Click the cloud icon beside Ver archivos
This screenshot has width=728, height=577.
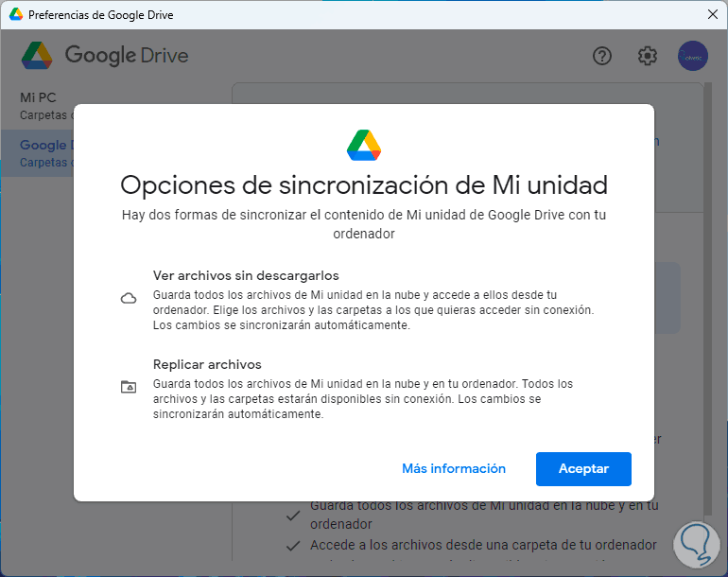click(x=129, y=299)
